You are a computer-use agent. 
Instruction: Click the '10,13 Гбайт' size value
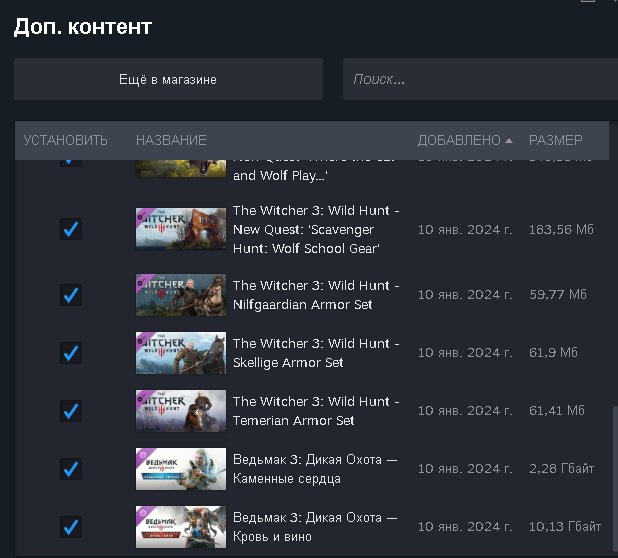coord(565,526)
